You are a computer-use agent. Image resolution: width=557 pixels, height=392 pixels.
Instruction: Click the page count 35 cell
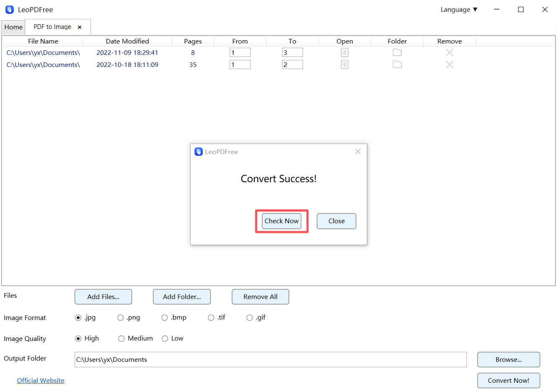point(193,65)
